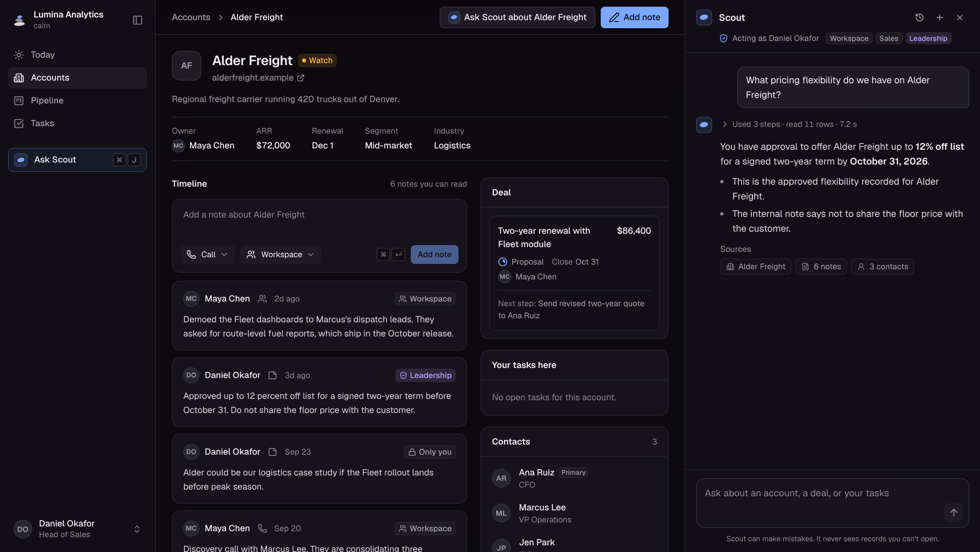Click Marcus Lee contact name
The height and width of the screenshot is (552, 980).
click(x=542, y=507)
